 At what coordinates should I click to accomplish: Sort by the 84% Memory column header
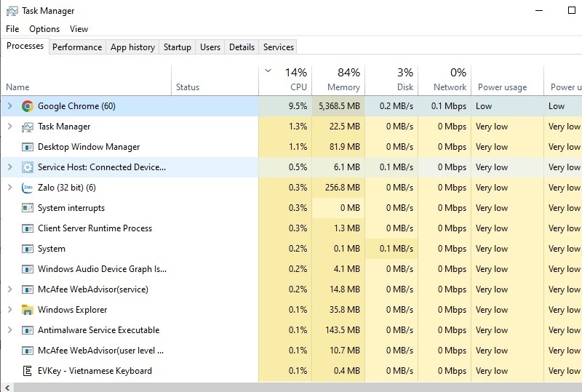pos(338,80)
